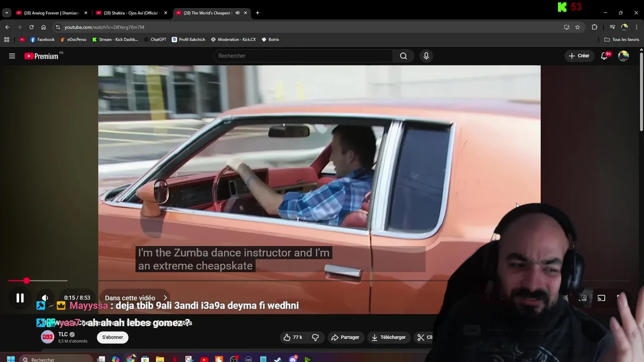Switch to Analog Forever Shamisen tab
This screenshot has width=644, height=362.
click(51, 13)
